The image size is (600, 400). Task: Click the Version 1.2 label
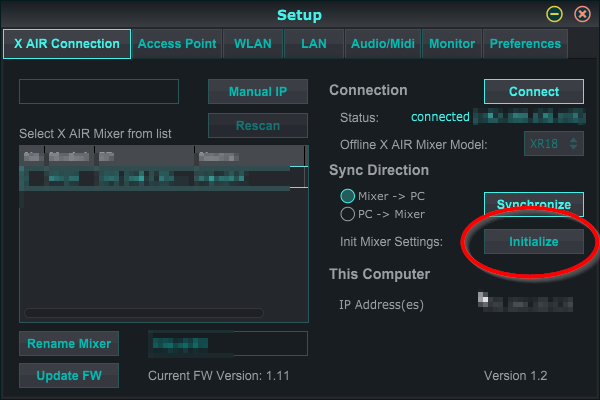tap(515, 376)
